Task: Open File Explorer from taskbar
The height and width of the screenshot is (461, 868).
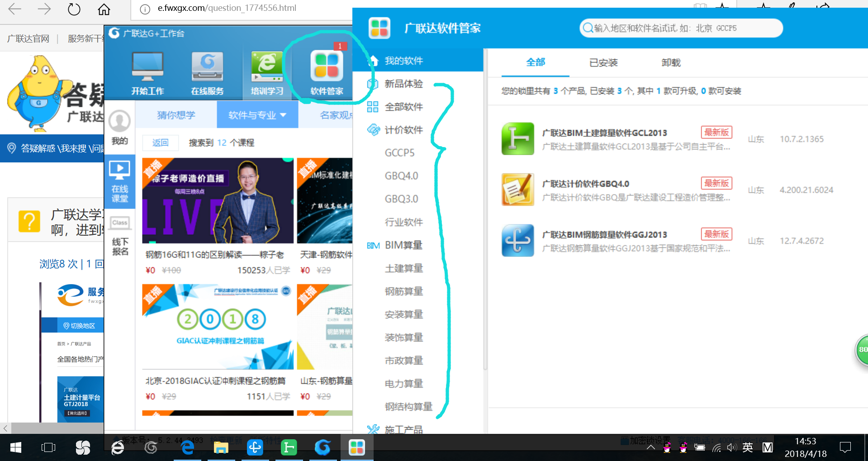Action: click(x=221, y=447)
